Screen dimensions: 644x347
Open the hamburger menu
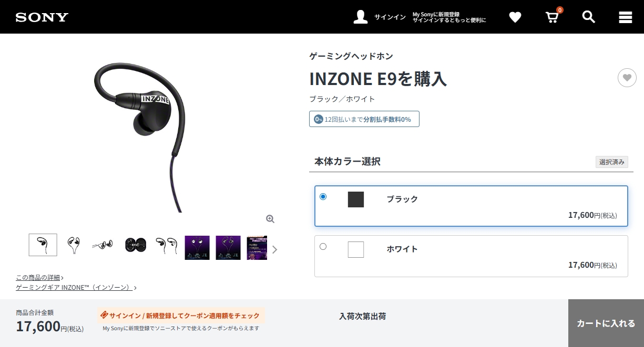[x=626, y=17]
